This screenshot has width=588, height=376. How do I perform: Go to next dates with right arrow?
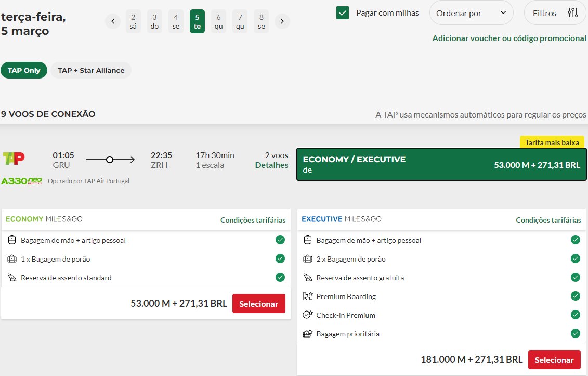tap(282, 21)
